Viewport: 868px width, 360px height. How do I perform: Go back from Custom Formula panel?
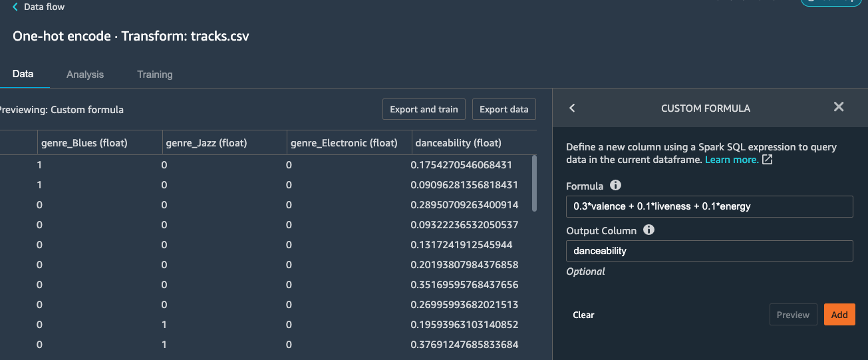tap(572, 108)
